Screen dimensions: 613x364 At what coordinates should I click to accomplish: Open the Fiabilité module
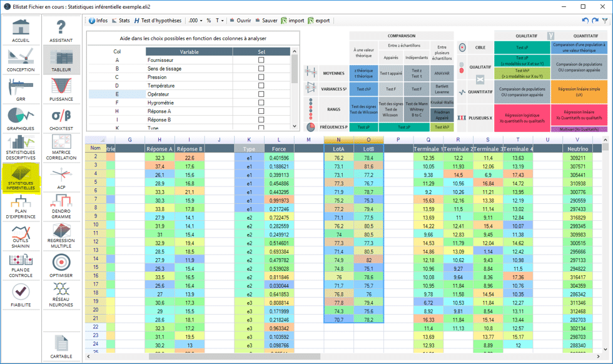pyautogui.click(x=21, y=295)
